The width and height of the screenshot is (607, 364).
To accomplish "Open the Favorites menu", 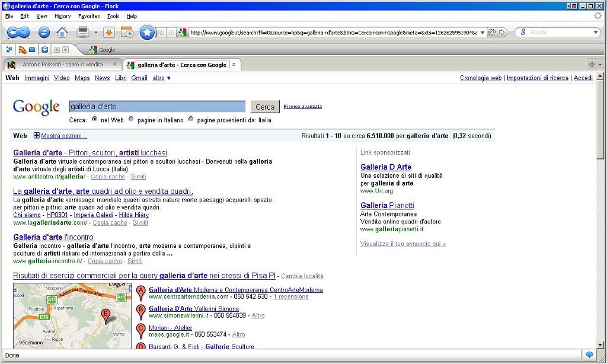I will tap(89, 16).
